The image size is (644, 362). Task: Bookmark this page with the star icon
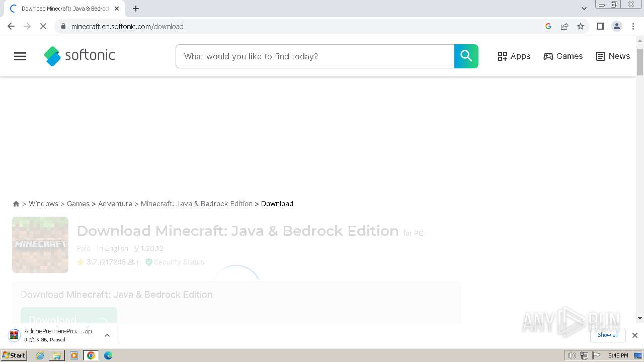click(x=581, y=26)
